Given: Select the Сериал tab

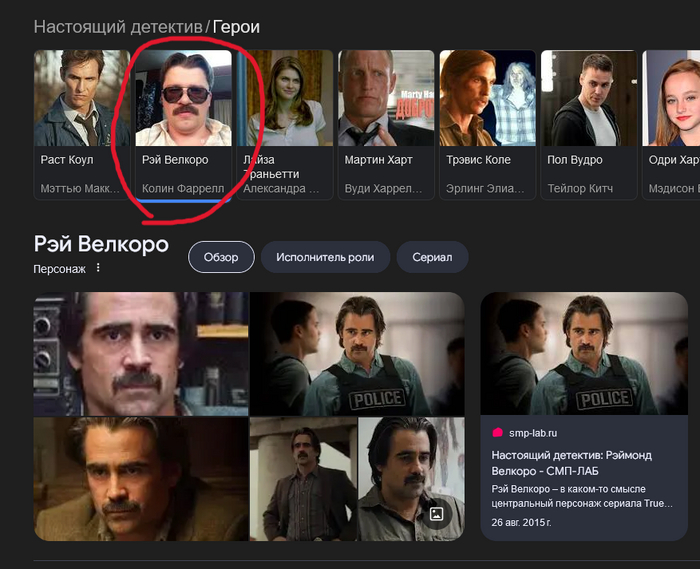Looking at the screenshot, I should [x=432, y=257].
